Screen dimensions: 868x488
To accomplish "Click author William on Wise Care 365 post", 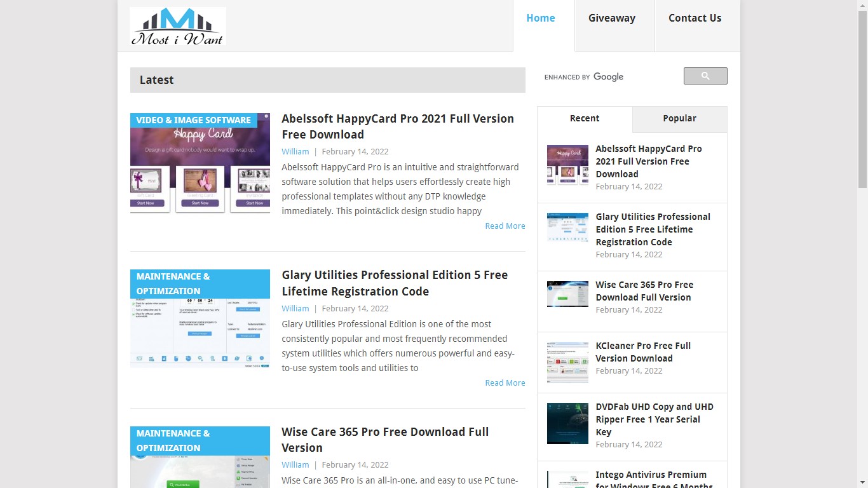I will click(x=295, y=465).
